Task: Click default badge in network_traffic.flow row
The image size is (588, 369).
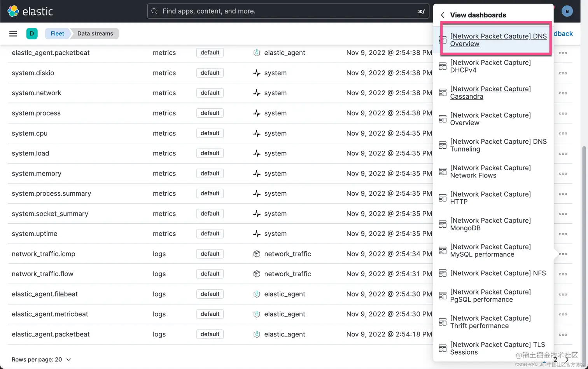Action: coord(210,274)
